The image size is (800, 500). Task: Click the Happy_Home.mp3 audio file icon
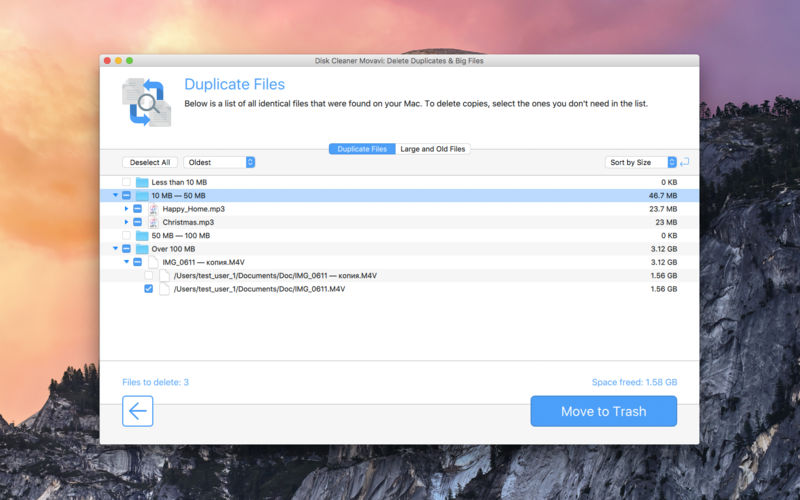(x=153, y=209)
